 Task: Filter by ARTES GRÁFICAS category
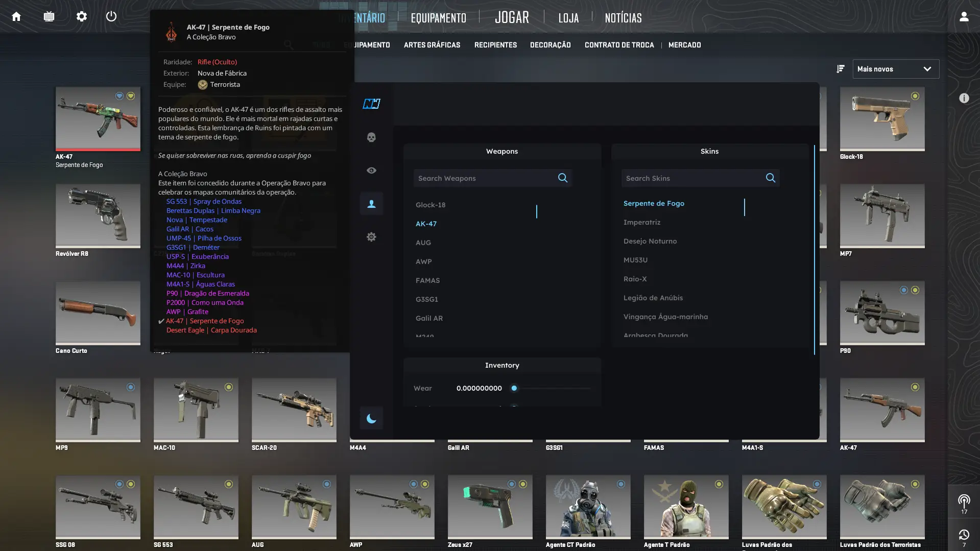pyautogui.click(x=432, y=45)
